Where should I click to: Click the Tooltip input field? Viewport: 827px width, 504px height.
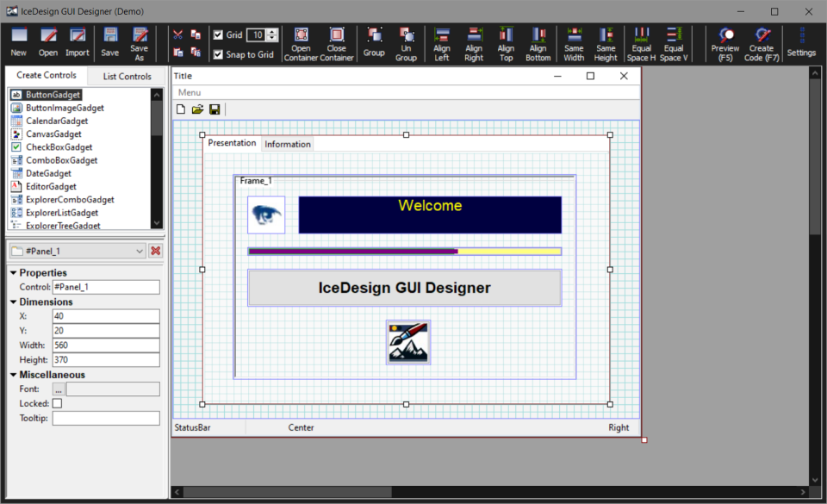coord(106,418)
